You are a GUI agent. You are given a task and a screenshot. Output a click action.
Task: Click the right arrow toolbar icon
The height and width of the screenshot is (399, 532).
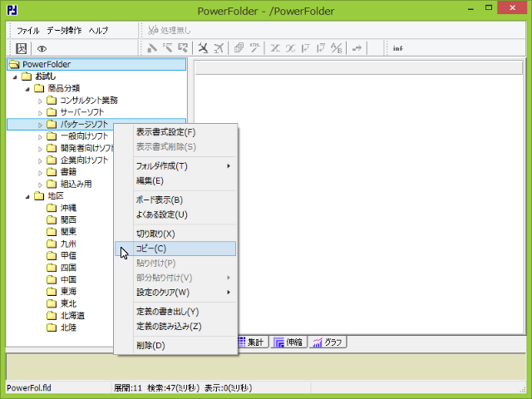pos(357,48)
